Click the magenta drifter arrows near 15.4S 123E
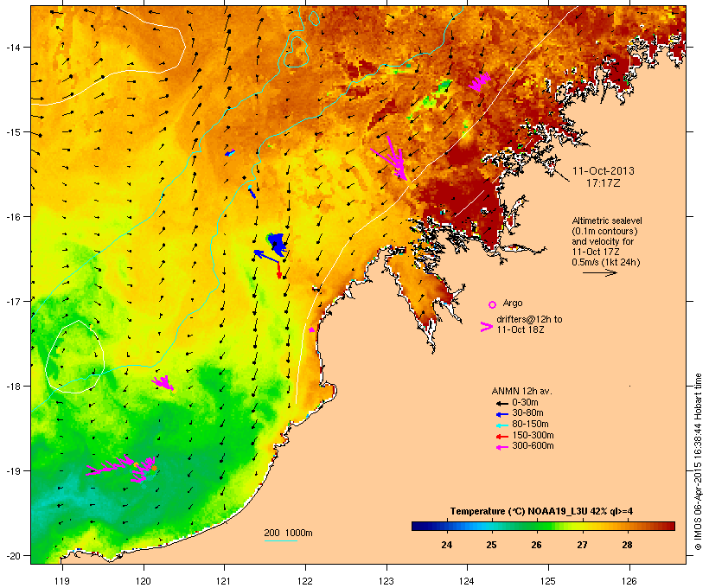Image resolution: width=709 pixels, height=588 pixels. 390,157
